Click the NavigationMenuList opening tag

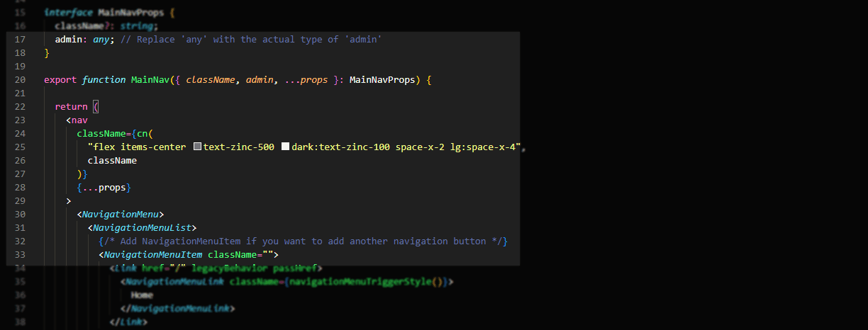click(x=145, y=227)
